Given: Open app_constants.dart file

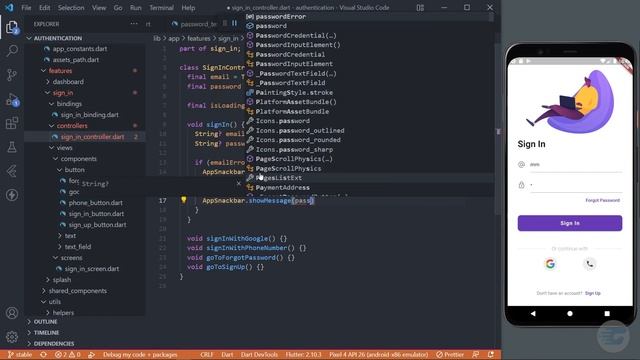Looking at the screenshot, I should (80, 49).
